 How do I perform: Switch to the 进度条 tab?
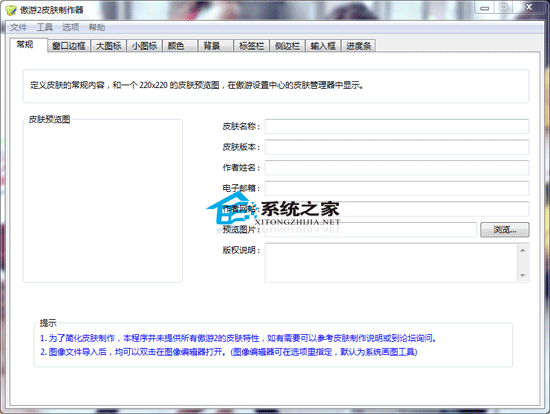coord(358,46)
